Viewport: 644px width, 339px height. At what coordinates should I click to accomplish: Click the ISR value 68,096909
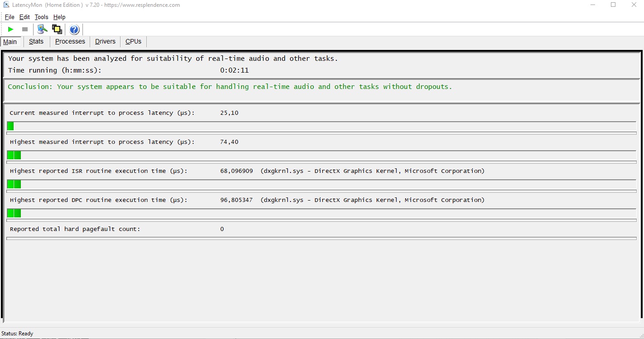coord(237,171)
